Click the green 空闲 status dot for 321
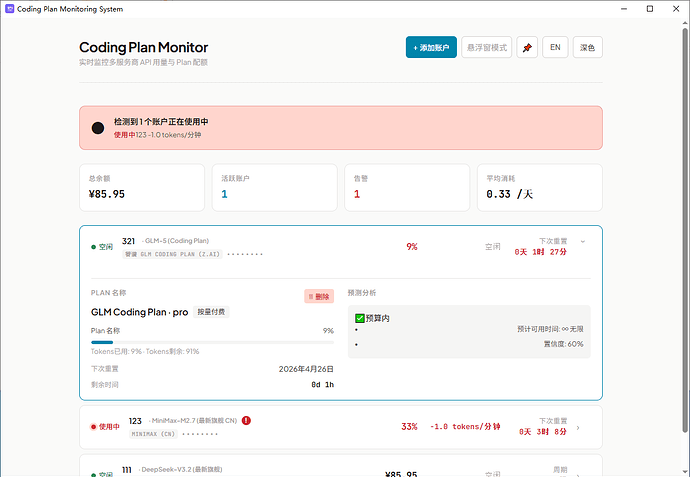690x477 pixels. coord(93,247)
